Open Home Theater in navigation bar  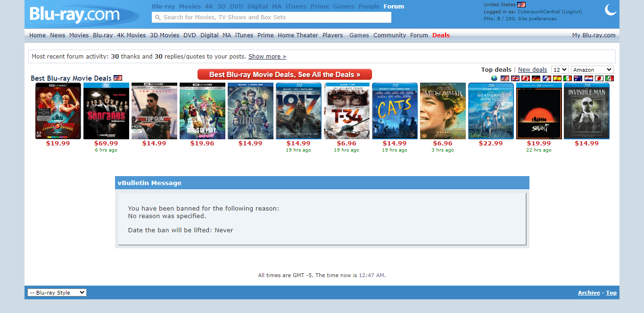click(x=298, y=35)
